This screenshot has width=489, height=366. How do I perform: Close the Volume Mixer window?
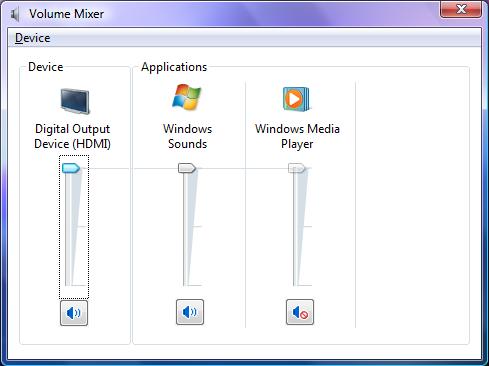[x=461, y=9]
